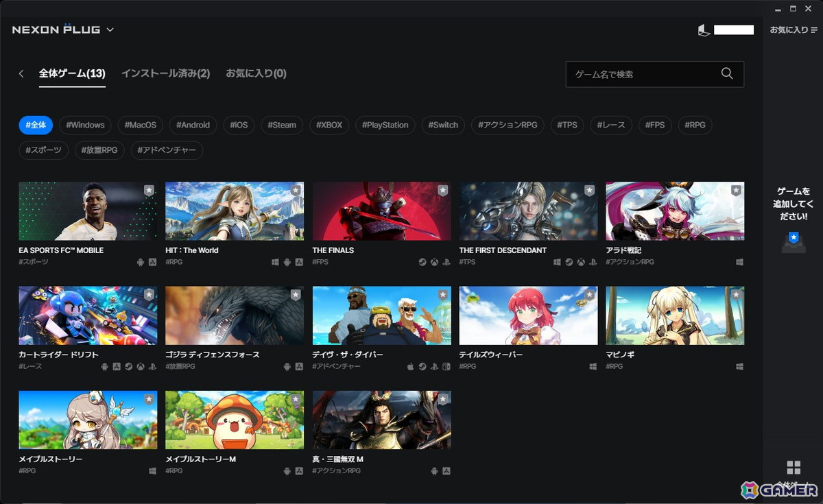
Task: Open the NEXON PLUG dropdown menu
Action: click(110, 29)
